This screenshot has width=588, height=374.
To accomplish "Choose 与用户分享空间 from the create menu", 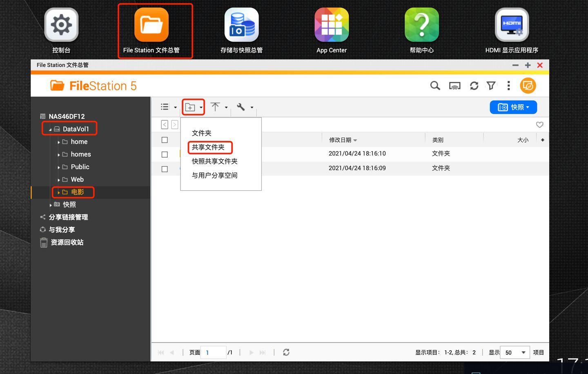I will [x=215, y=175].
